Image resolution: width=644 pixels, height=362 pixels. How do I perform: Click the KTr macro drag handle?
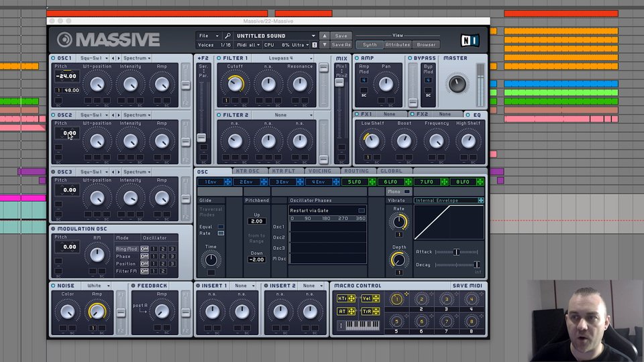point(352,298)
